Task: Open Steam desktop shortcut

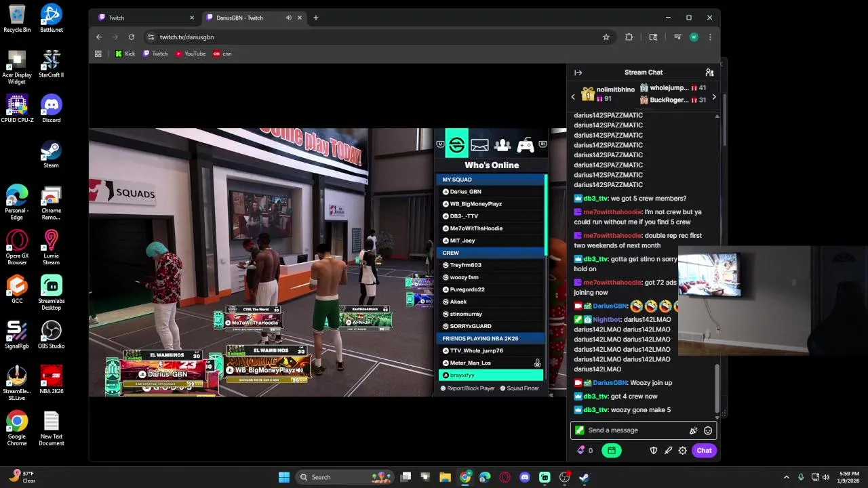Action: [52, 155]
